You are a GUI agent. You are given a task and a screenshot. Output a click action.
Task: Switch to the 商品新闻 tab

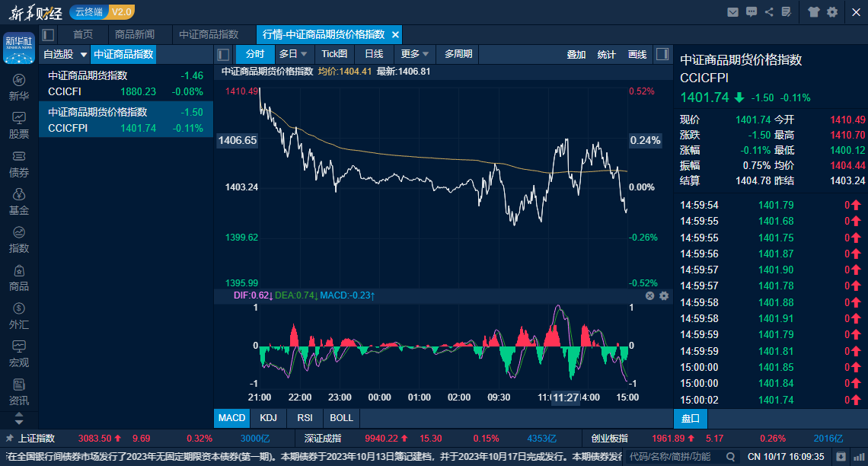[135, 34]
